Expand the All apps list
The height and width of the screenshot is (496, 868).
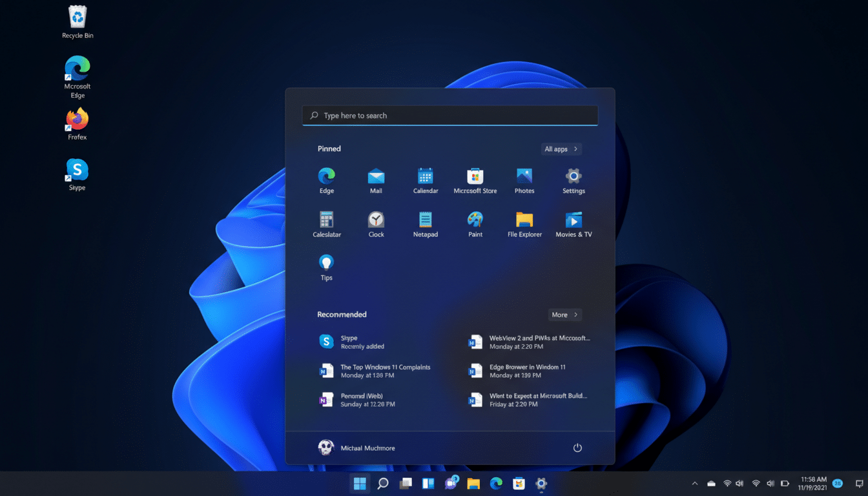pyautogui.click(x=561, y=149)
